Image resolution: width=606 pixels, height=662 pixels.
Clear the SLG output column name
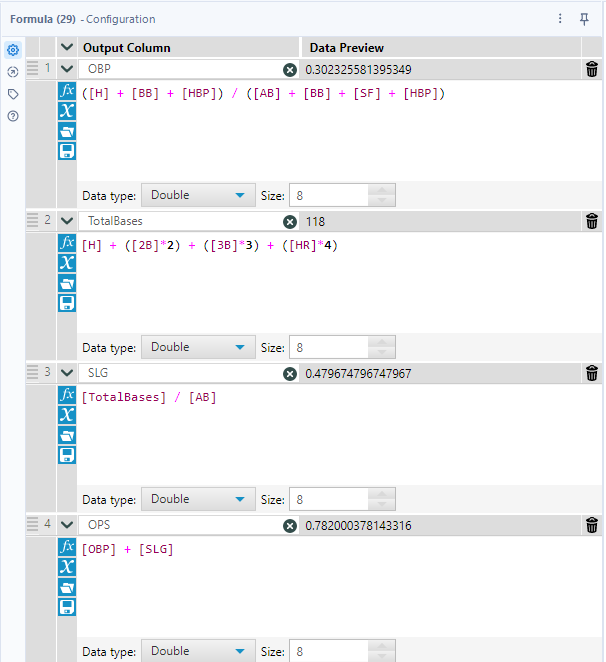[290, 373]
